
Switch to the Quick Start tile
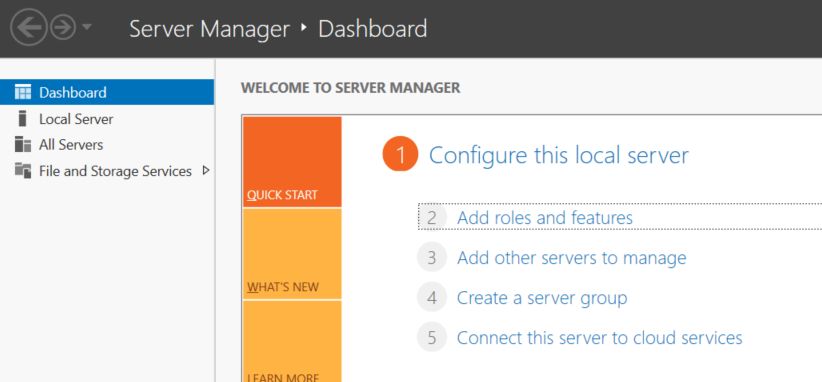point(292,162)
